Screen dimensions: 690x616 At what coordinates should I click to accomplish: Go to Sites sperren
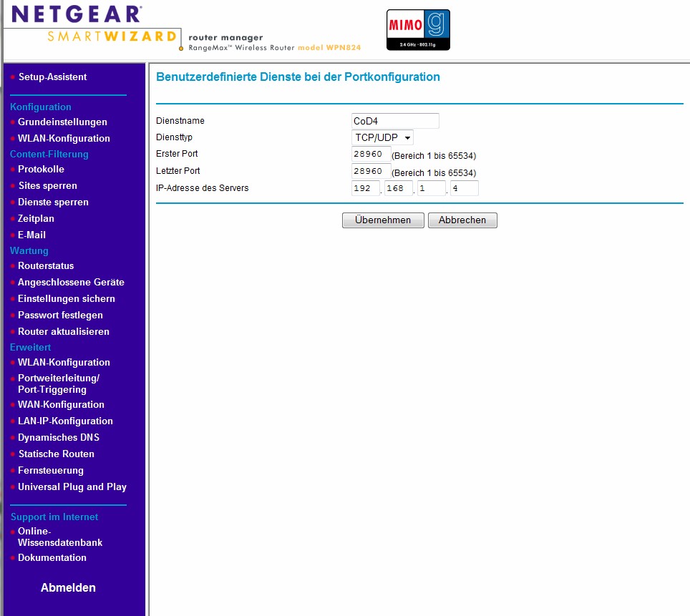(x=47, y=186)
